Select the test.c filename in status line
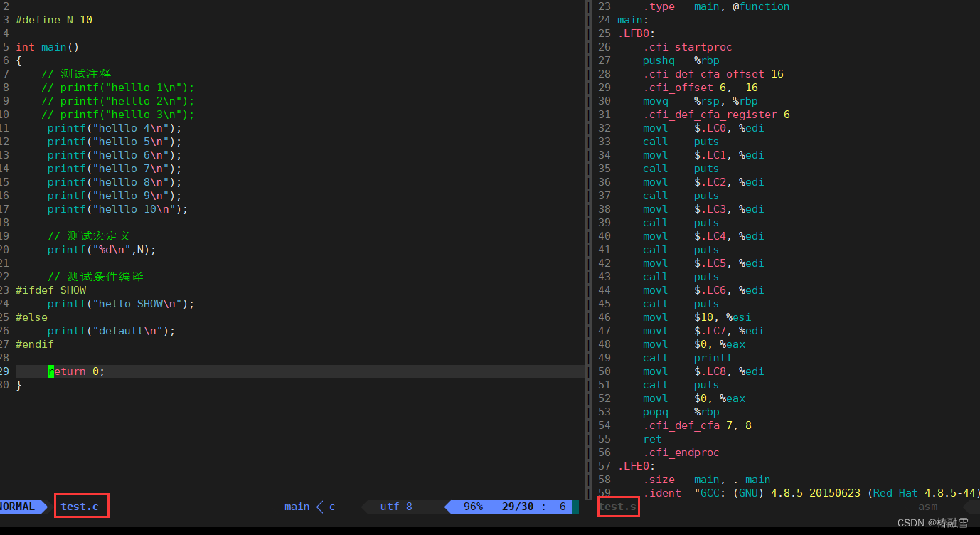This screenshot has width=980, height=535. (80, 507)
